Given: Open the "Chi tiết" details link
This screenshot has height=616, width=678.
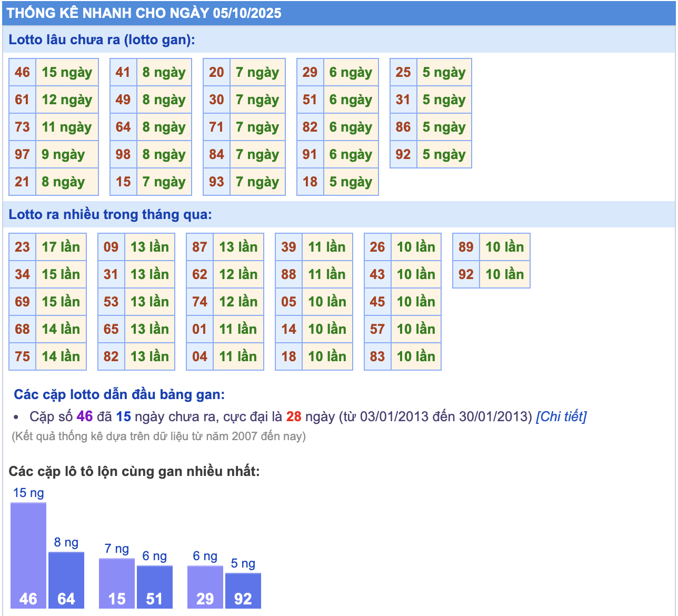Looking at the screenshot, I should click(561, 416).
